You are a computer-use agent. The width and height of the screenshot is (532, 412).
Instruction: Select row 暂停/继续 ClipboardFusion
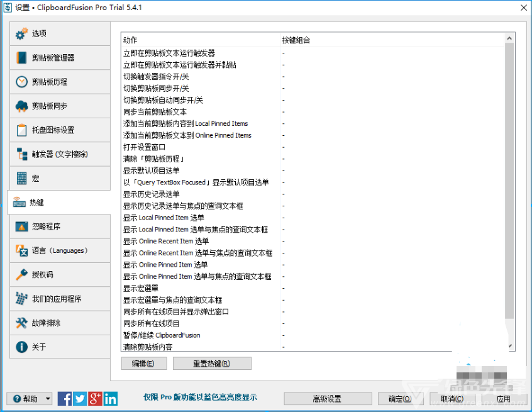coord(313,335)
